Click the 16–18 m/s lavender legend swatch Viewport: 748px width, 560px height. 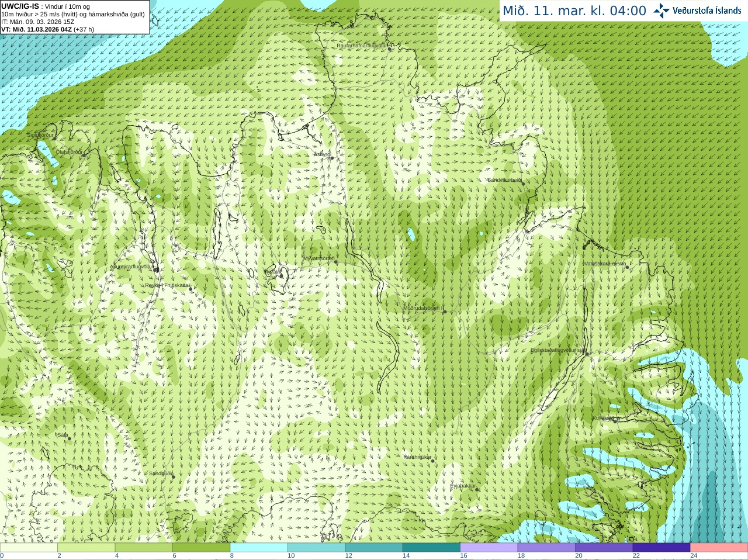click(489, 548)
